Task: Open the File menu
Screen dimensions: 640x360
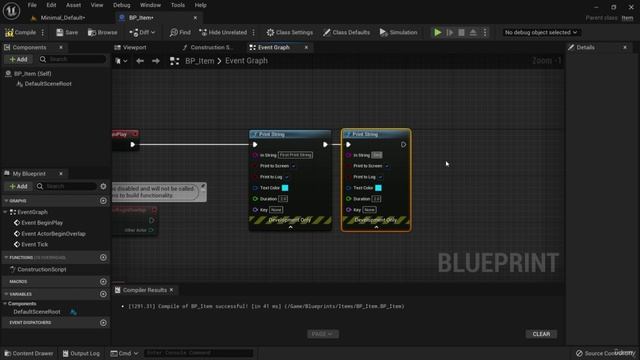Action: (32, 5)
